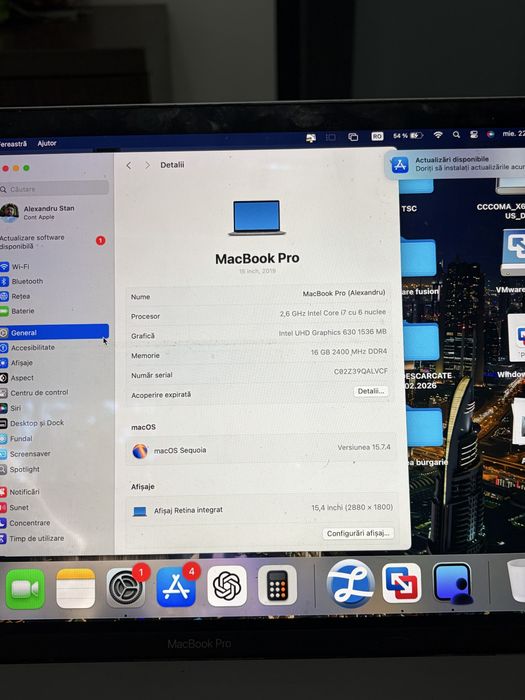The height and width of the screenshot is (700, 525).
Task: Click the Afișaj Retina integrat row
Action: 263,509
